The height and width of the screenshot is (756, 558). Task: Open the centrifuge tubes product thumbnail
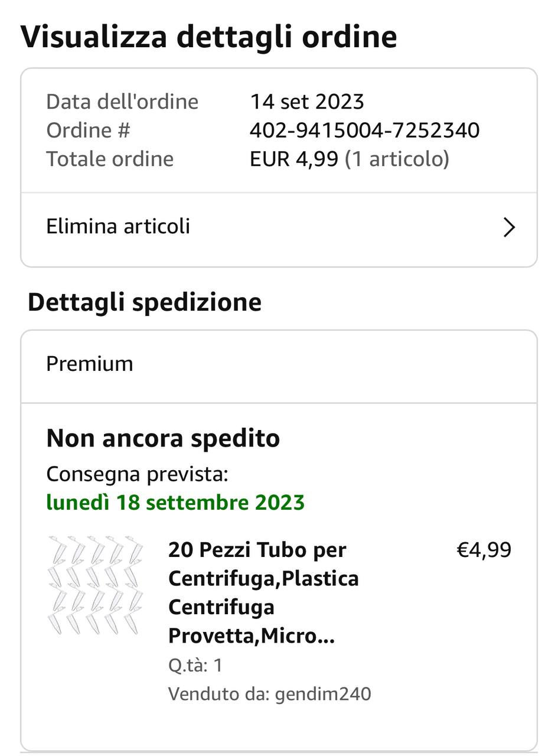coord(96,585)
